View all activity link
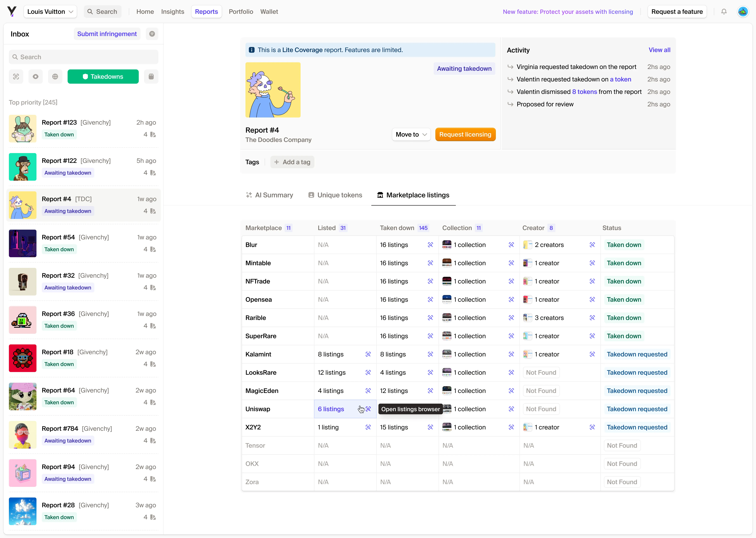The width and height of the screenshot is (756, 538). 659,50
